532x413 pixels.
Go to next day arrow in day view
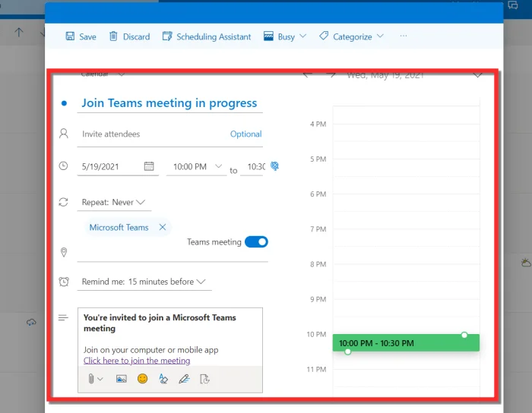[331, 74]
